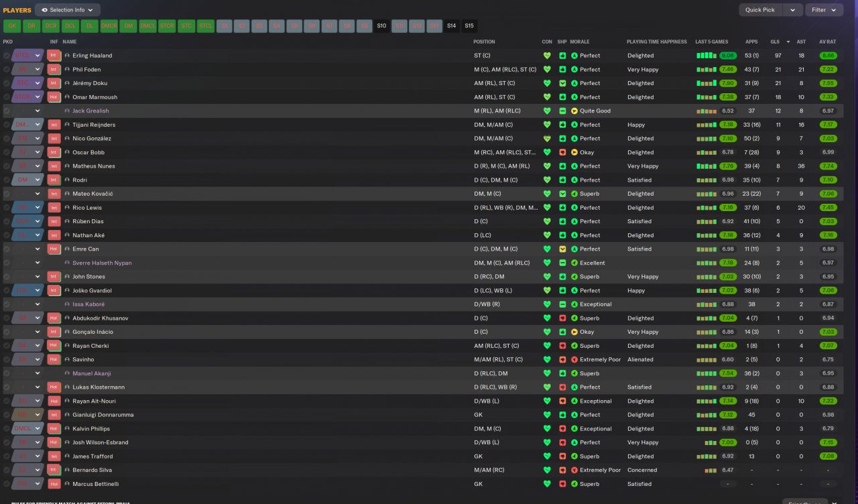Click Haaland's 8.66 average rating badge
Image resolution: width=858 pixels, height=504 pixels.
pyautogui.click(x=828, y=56)
